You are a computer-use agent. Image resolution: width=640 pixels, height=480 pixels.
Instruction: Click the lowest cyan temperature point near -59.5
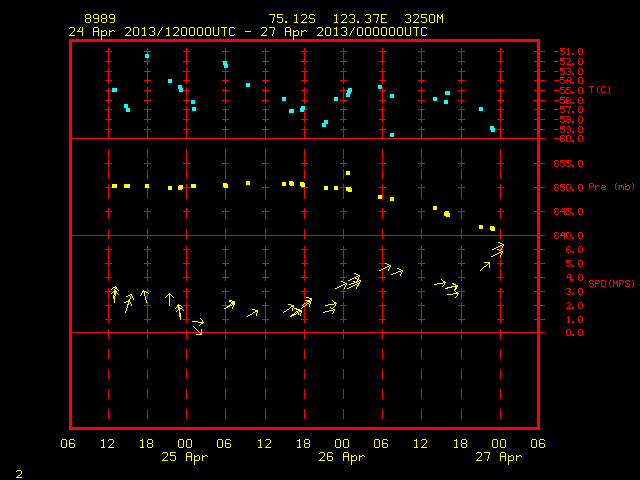(x=392, y=135)
